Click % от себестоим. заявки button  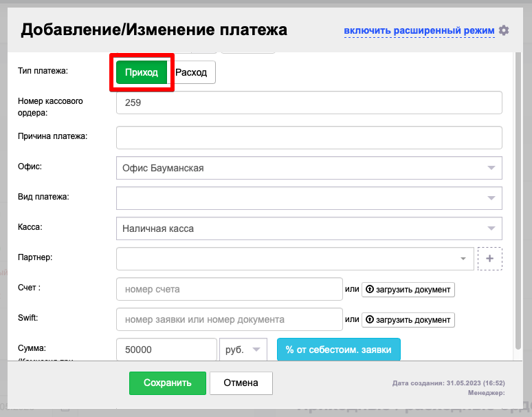tap(339, 350)
